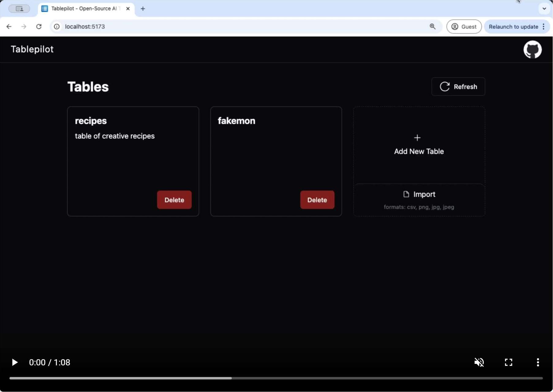Image resolution: width=553 pixels, height=392 pixels.
Task: Go forward in browser history
Action: 24,27
